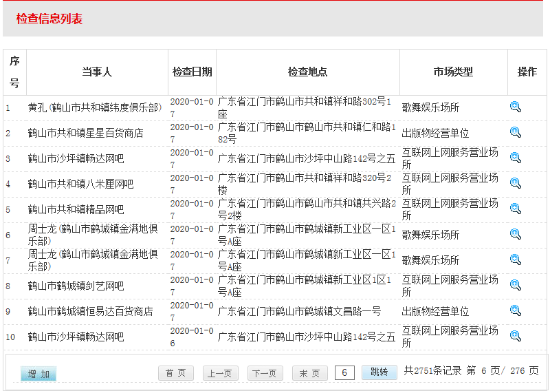Open details for 黄孔 row 1
The height and width of the screenshot is (391, 550).
pyautogui.click(x=515, y=107)
